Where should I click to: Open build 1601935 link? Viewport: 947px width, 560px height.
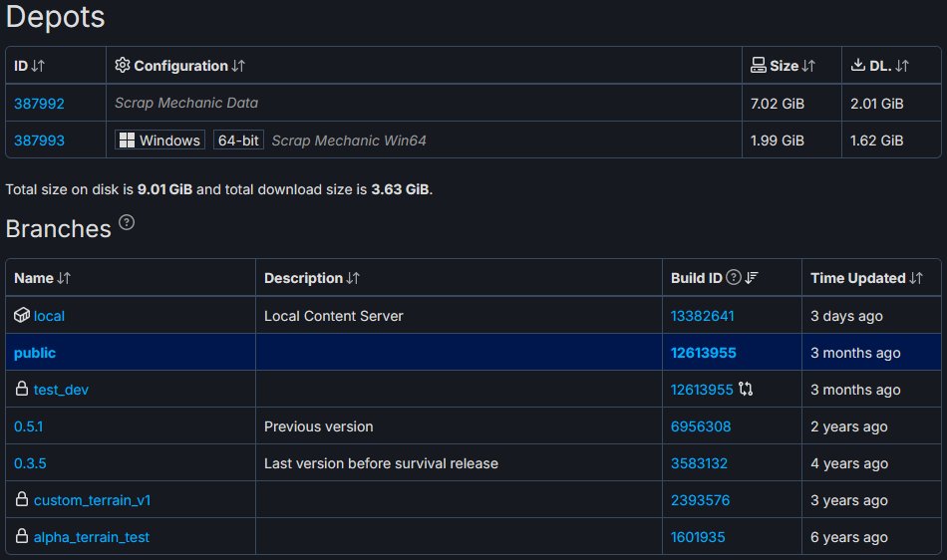[x=698, y=537]
